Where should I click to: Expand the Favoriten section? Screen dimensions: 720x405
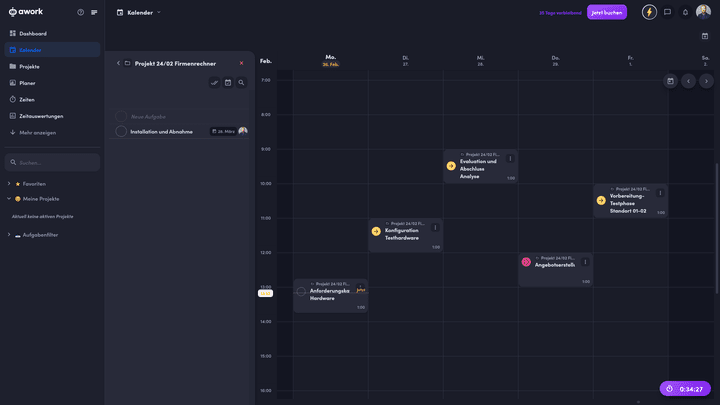click(x=9, y=184)
